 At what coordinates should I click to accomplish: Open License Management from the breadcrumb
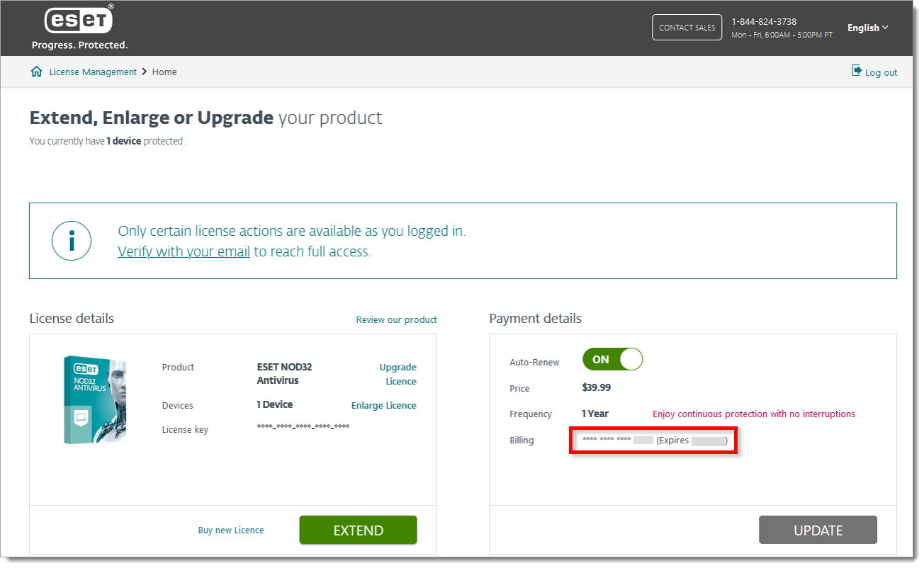pyautogui.click(x=93, y=72)
